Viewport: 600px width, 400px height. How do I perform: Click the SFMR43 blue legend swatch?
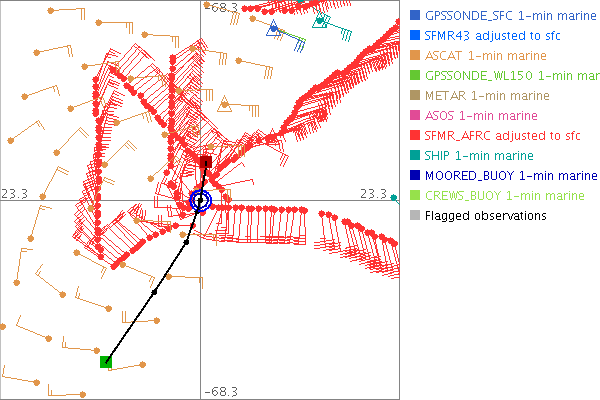414,36
